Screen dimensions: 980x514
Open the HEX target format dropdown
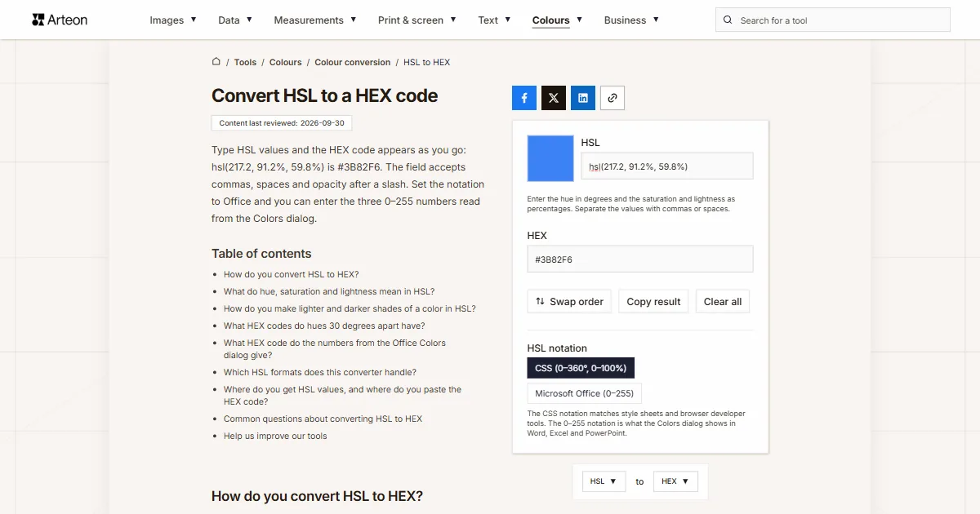point(676,481)
